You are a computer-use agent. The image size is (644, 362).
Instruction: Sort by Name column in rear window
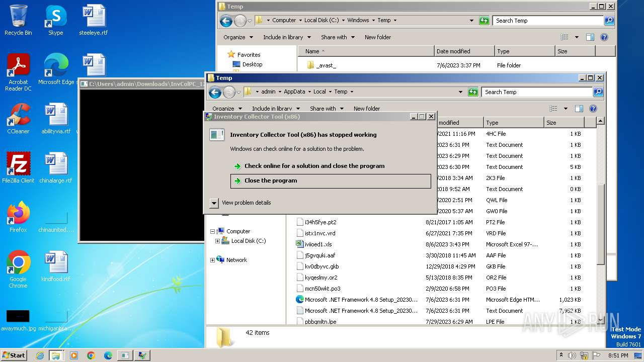coord(366,51)
